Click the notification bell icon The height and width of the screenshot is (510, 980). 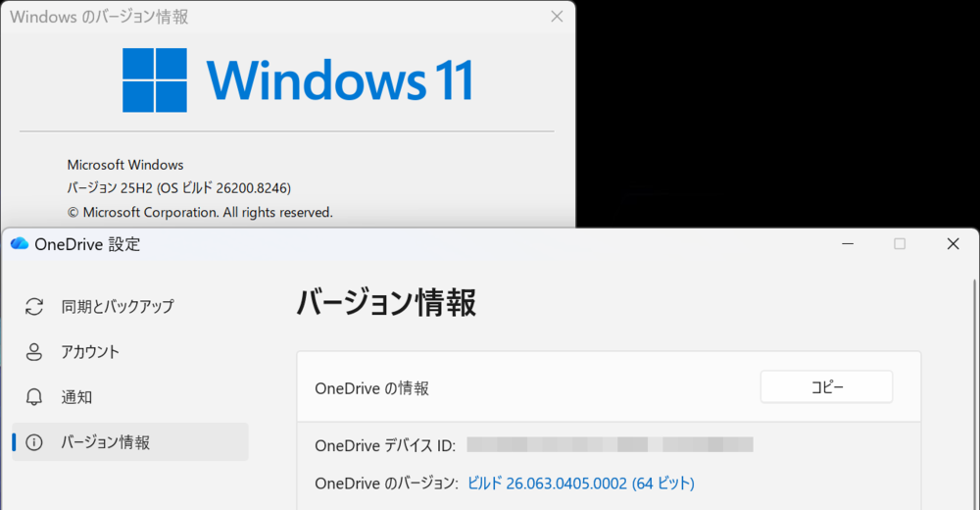pos(33,397)
